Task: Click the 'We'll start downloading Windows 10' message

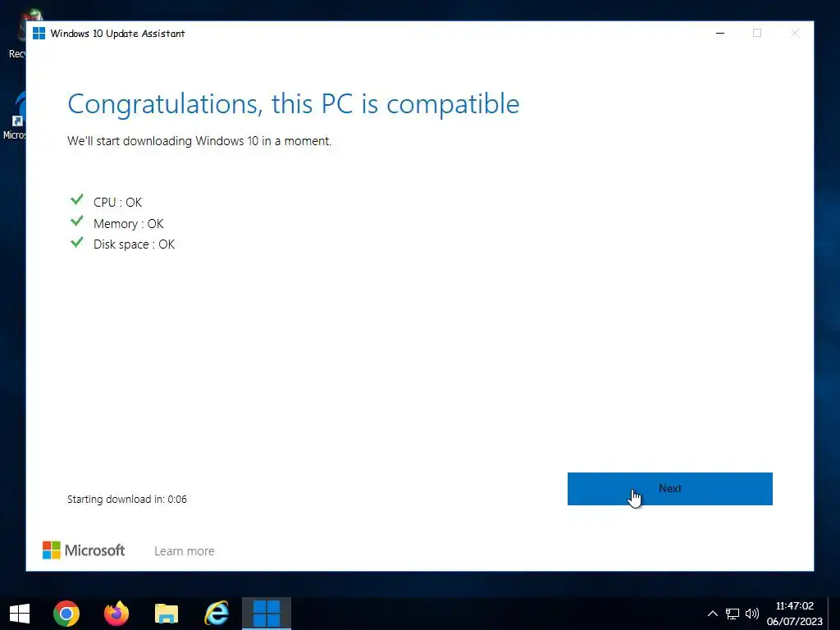Action: point(199,141)
